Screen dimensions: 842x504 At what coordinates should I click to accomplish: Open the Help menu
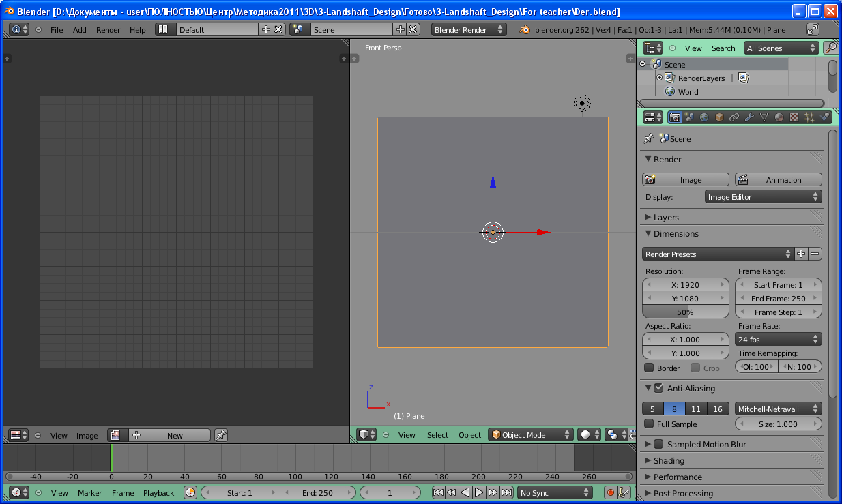138,30
